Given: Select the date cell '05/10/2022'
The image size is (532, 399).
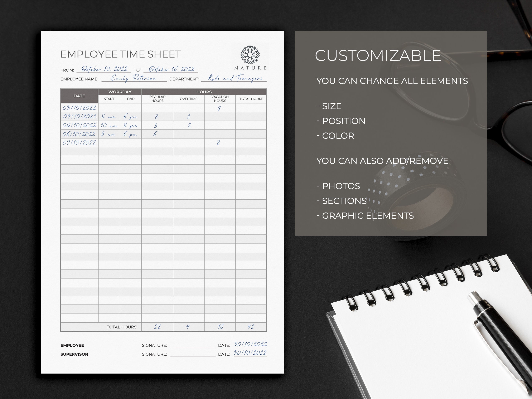Looking at the screenshot, I should point(79,125).
